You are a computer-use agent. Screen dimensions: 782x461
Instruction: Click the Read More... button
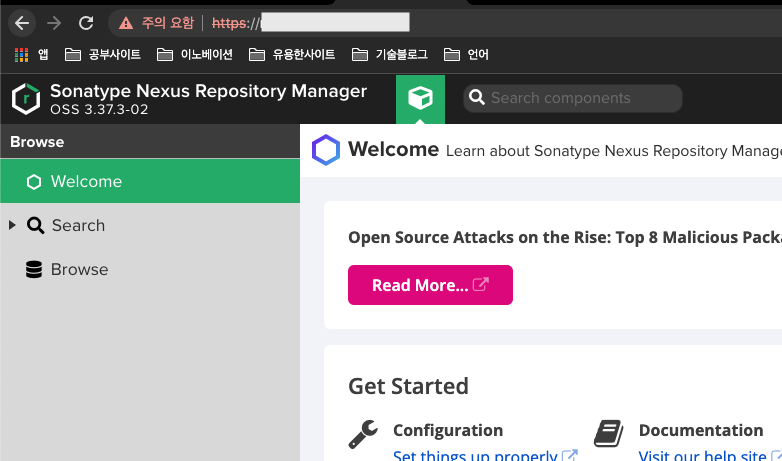(x=430, y=285)
